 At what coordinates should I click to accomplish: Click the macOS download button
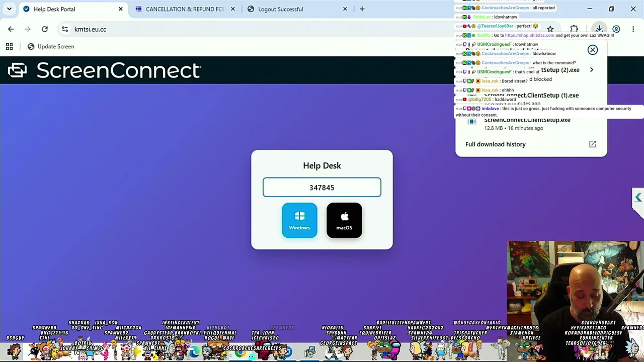pos(344,220)
